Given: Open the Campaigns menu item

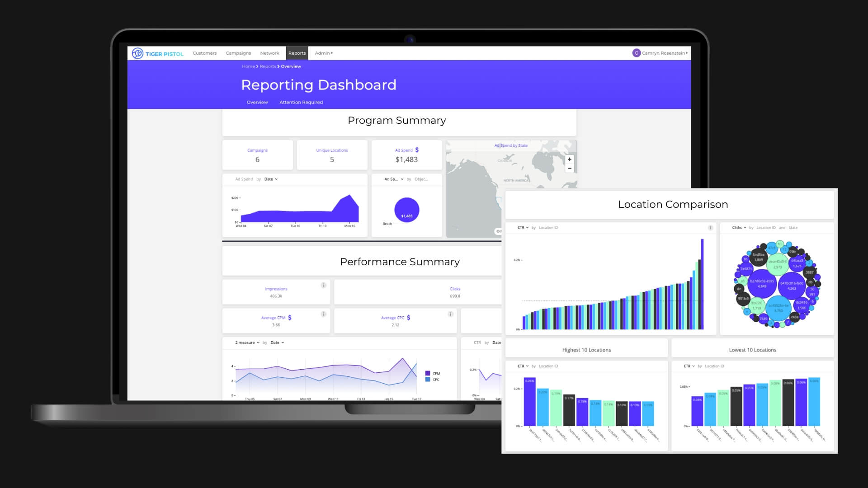Looking at the screenshot, I should pos(238,53).
